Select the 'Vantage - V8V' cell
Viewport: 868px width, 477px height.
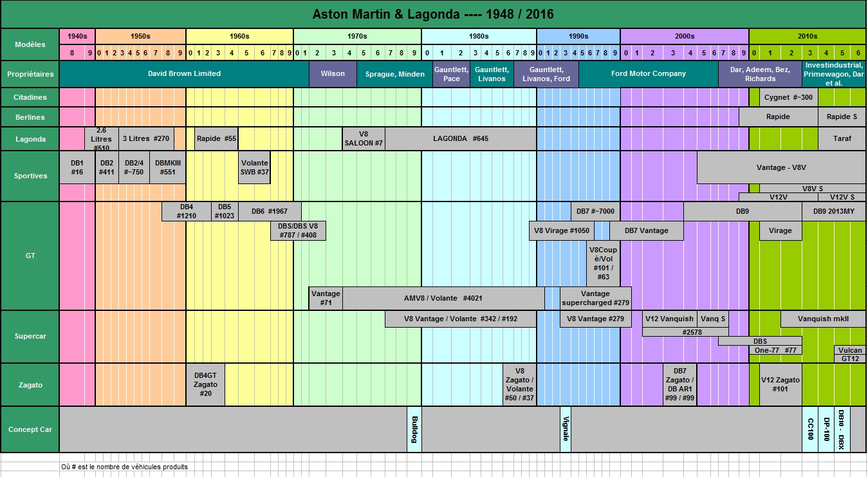pos(781,168)
